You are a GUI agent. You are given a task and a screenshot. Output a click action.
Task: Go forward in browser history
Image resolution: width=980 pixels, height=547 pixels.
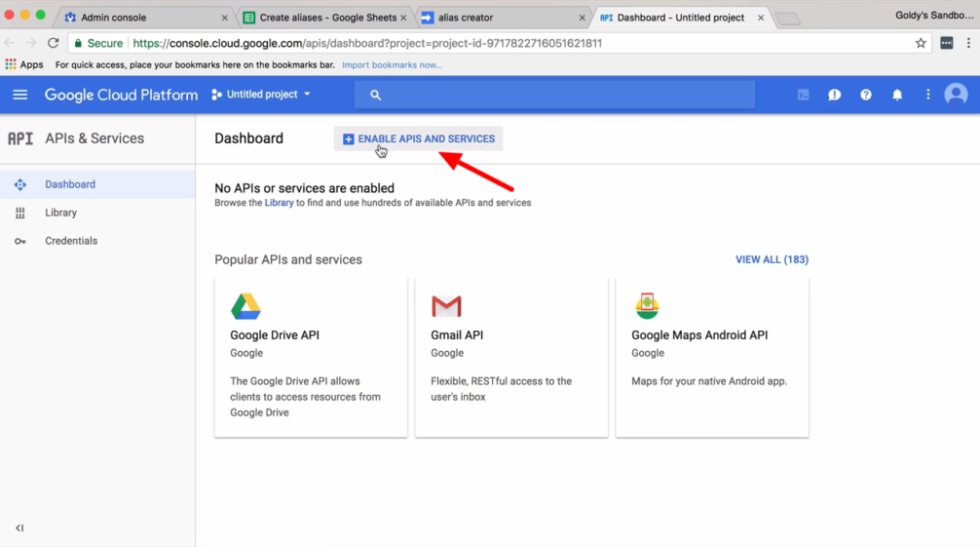[30, 43]
